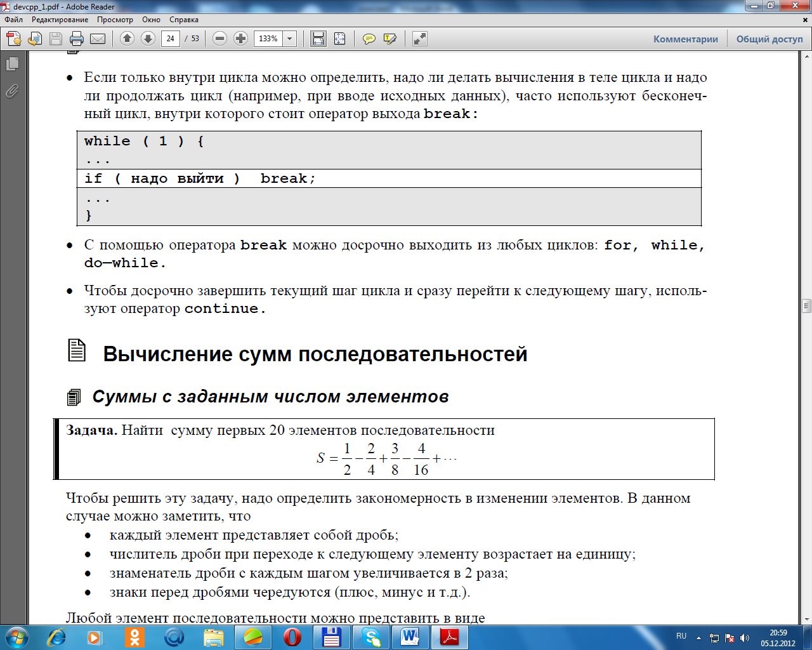Go to the previous page with the up arrow
Screen dimensions: 812x650
click(128, 39)
